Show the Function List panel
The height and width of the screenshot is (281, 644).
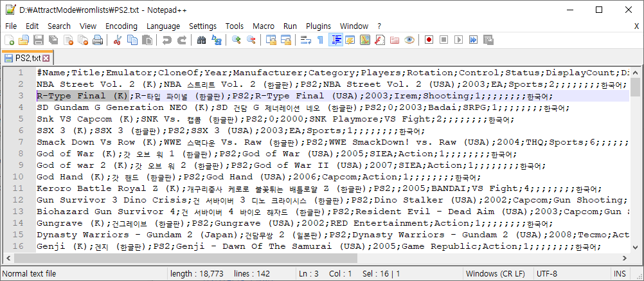pyautogui.click(x=379, y=40)
